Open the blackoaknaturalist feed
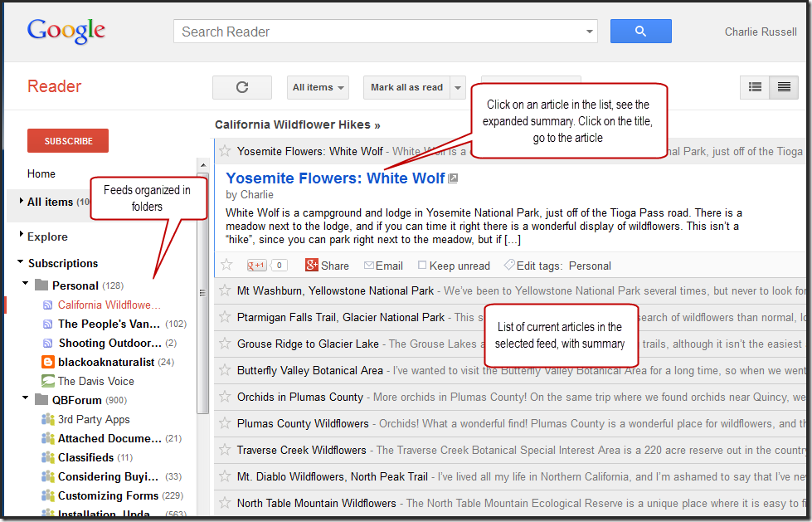The height and width of the screenshot is (522, 812). [106, 362]
